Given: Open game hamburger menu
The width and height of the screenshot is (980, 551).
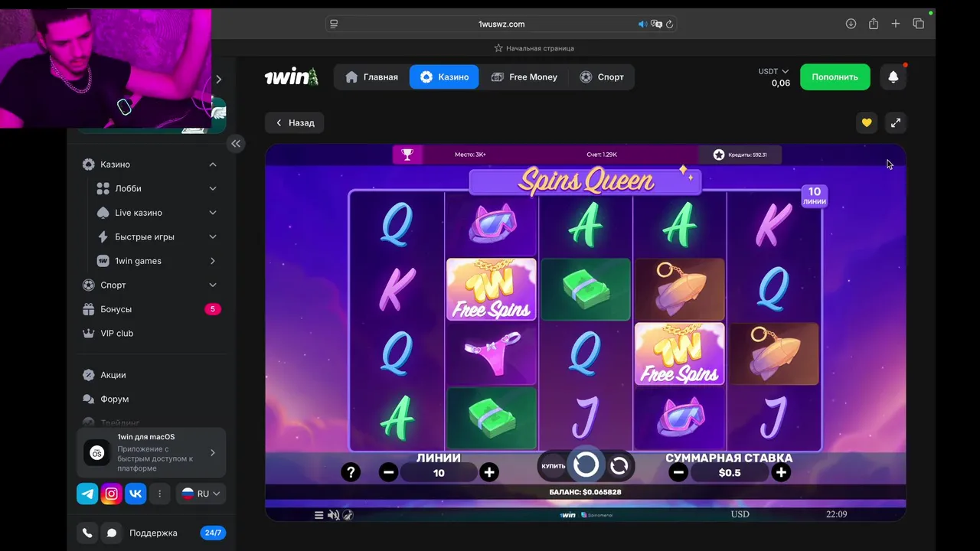Looking at the screenshot, I should [x=319, y=515].
